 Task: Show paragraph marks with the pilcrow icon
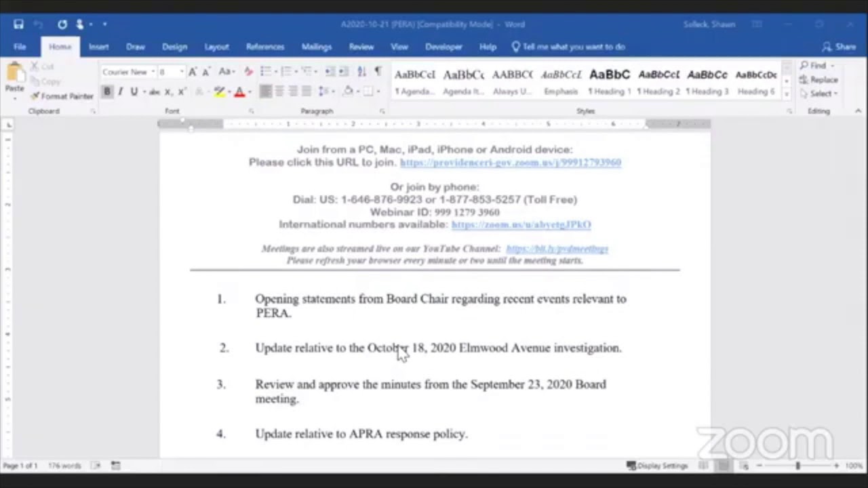click(x=378, y=72)
